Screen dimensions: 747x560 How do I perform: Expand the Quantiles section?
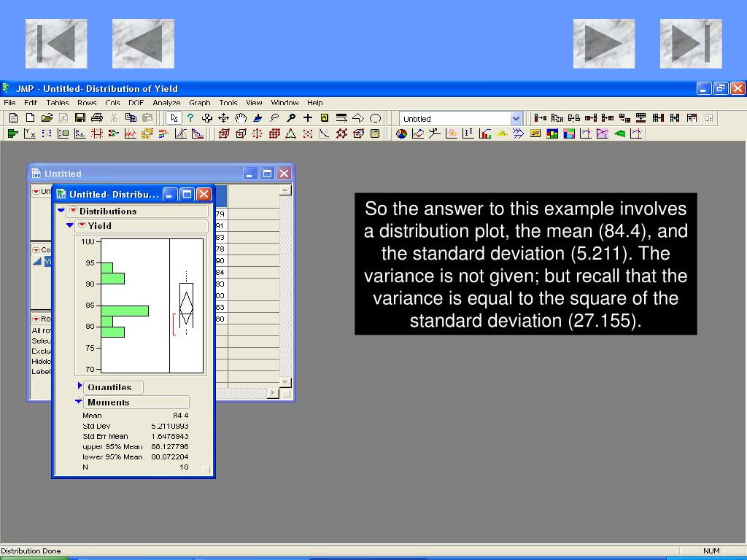click(80, 385)
